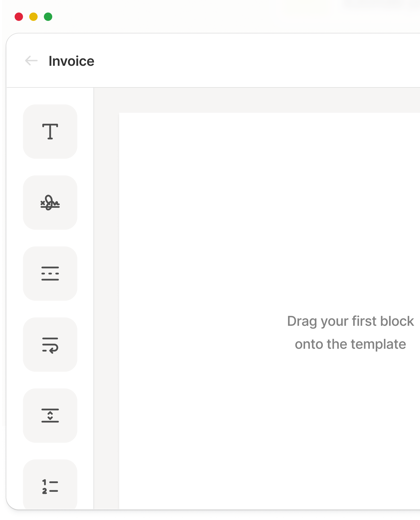Image resolution: width=420 pixels, height=520 pixels.
Task: Choose the dashed divider line block
Action: [50, 274]
